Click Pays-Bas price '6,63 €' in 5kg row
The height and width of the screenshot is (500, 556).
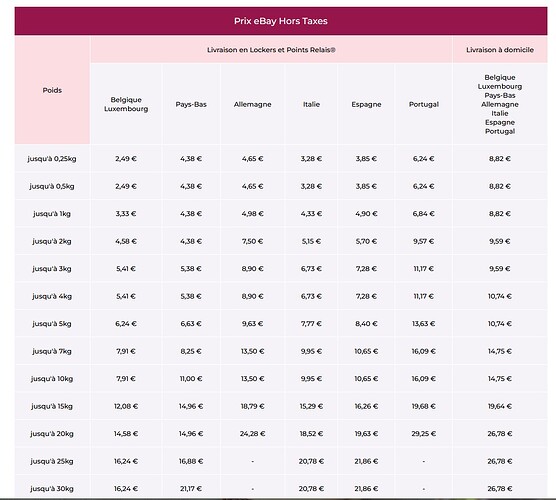191,324
